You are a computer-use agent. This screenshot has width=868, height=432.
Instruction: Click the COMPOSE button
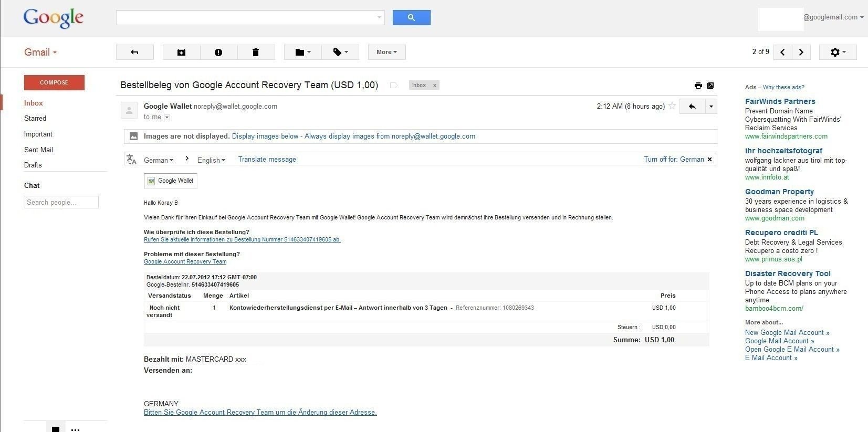click(54, 82)
